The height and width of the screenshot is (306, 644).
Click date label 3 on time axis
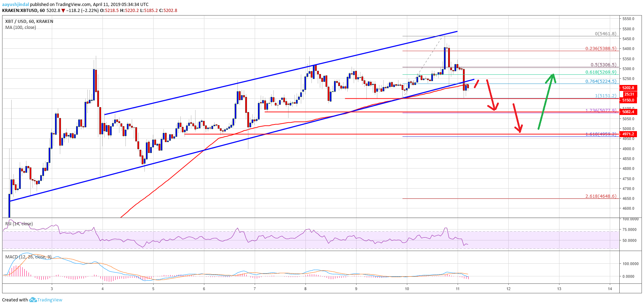tap(52, 289)
